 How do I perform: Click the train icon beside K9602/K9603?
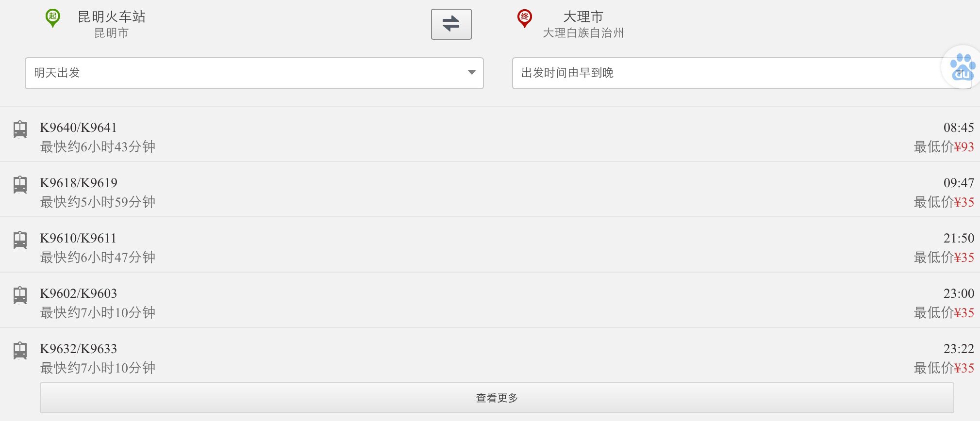20,295
